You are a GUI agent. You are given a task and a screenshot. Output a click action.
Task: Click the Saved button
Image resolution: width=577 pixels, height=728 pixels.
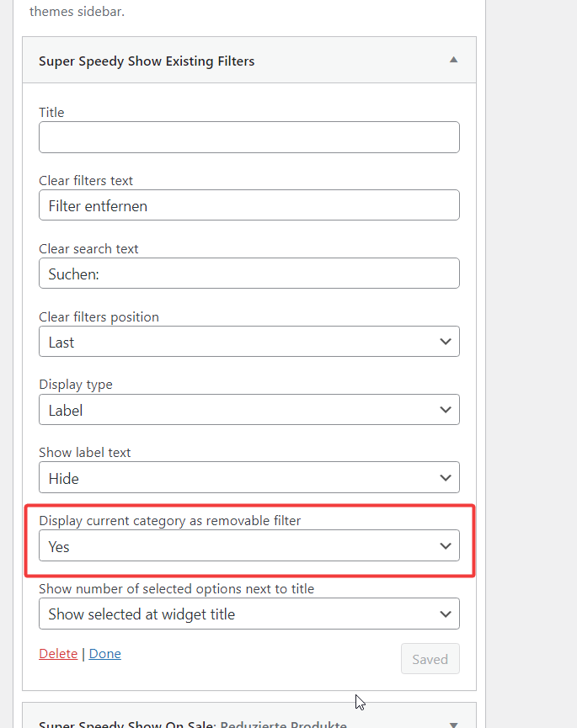(x=430, y=659)
